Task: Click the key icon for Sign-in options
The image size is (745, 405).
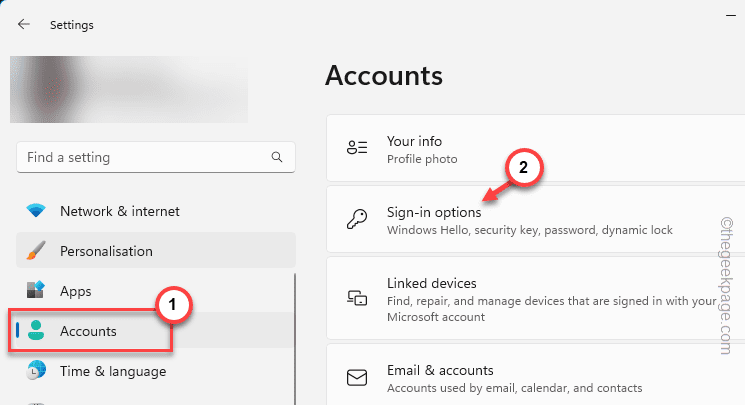Action: point(357,221)
